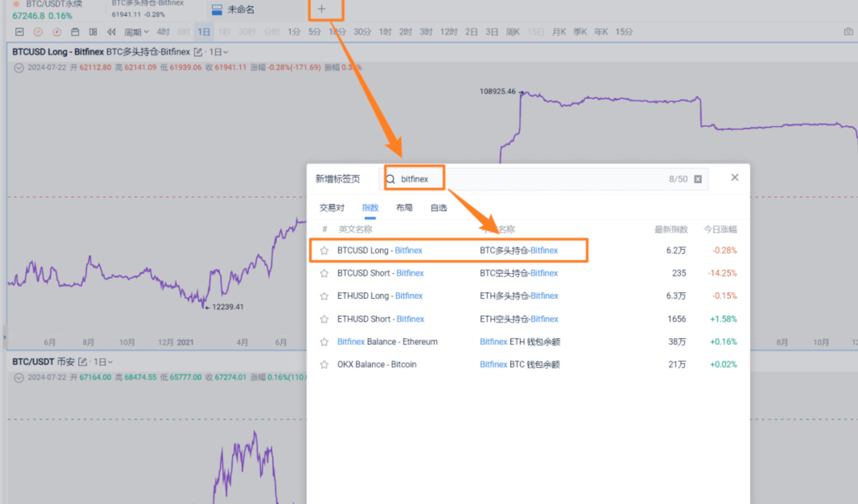Screen dimensions: 858x504
Task: Switch to the 布局 tab
Action: (404, 208)
